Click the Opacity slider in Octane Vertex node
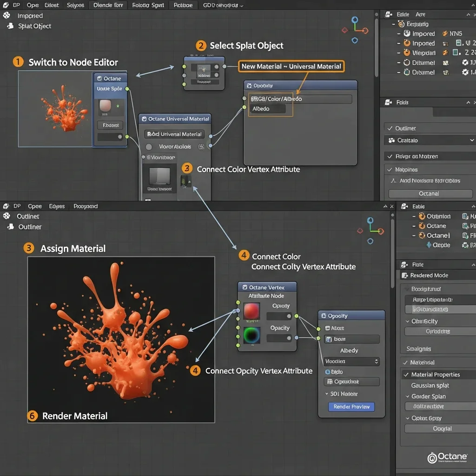The image size is (476, 476). tap(279, 338)
